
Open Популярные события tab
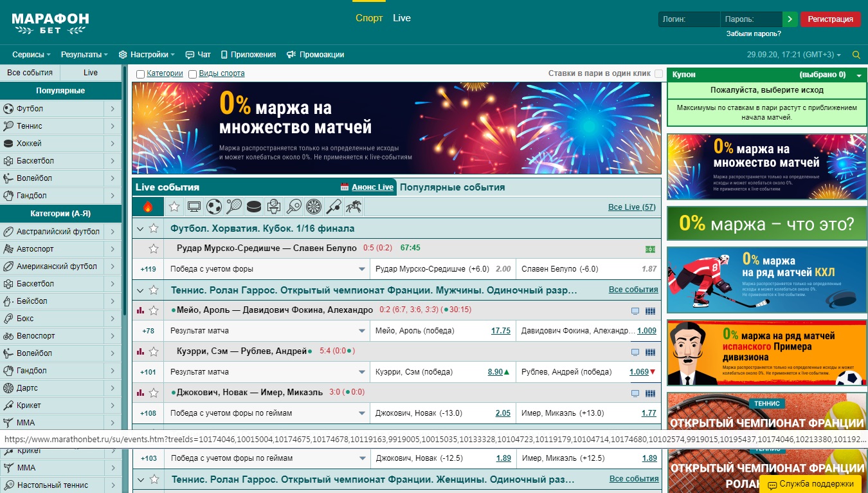click(x=452, y=187)
